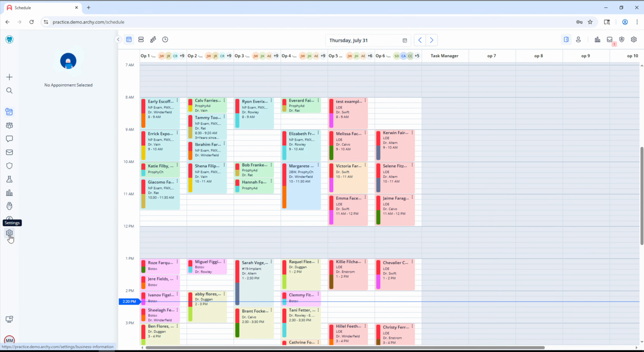
Task: Open options menu for Ryon Everix appointment
Action: click(271, 100)
